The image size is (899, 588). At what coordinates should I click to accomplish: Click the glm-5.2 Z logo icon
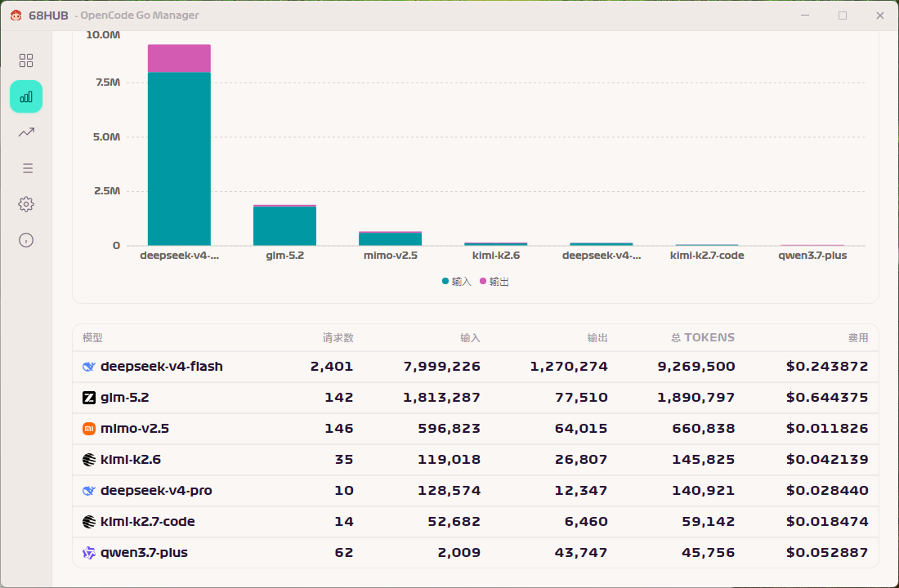click(89, 398)
